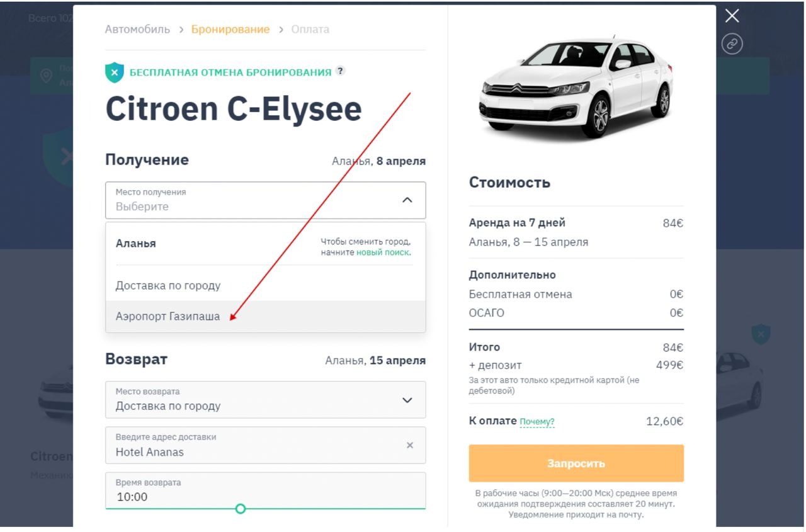The width and height of the screenshot is (806, 532).
Task: Open the Бронирование breadcrumb step
Action: [230, 30]
